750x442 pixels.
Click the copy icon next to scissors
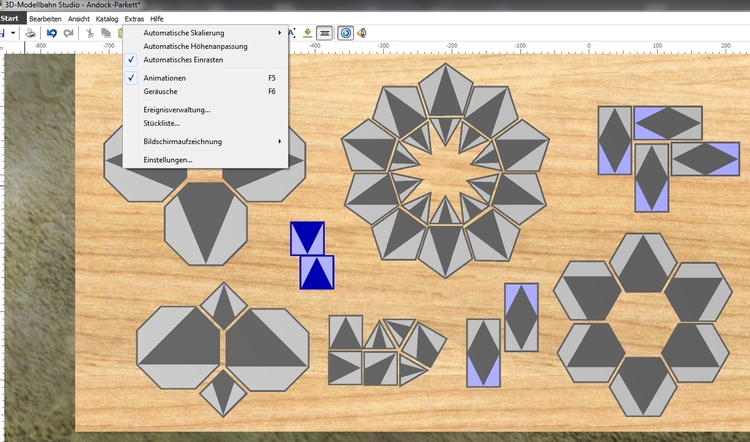click(x=105, y=33)
